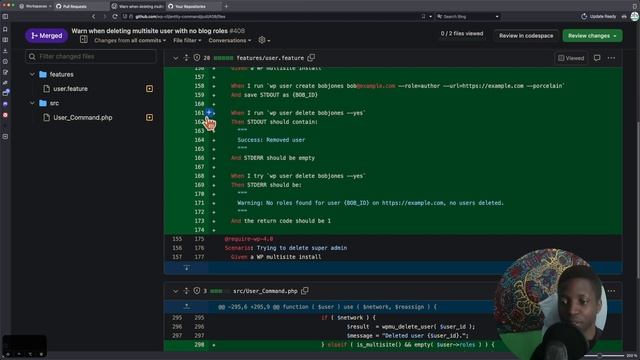Open the history clock panel in sidebar
Screen dimensions: 640x360
click(5, 62)
